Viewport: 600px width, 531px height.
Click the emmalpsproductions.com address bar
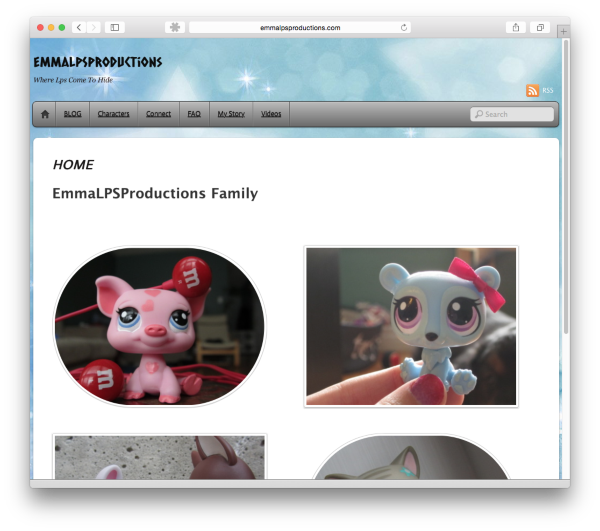(x=300, y=28)
